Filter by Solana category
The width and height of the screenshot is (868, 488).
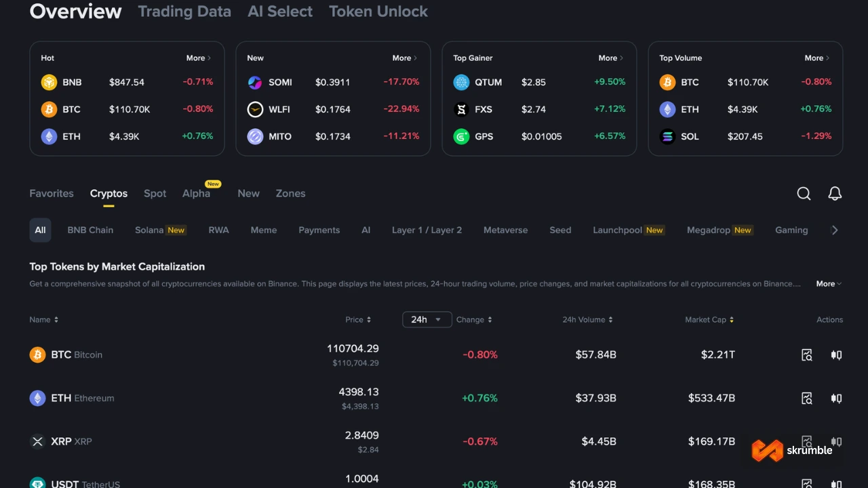[x=160, y=230]
